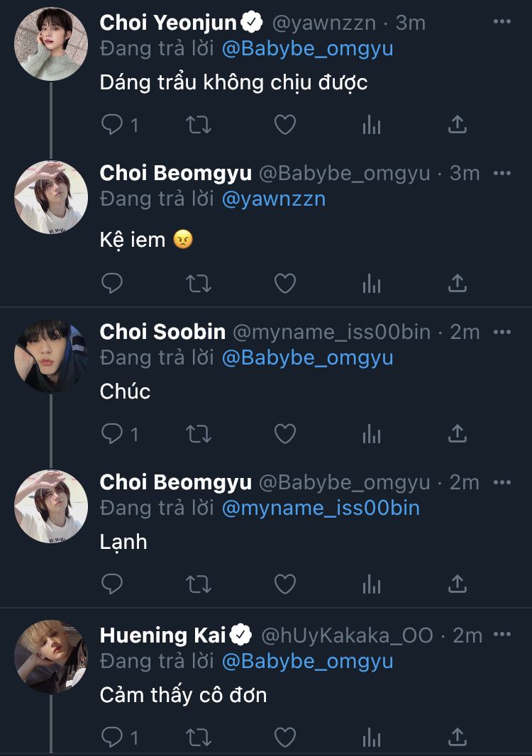532x756 pixels.
Task: Reply to Choi Yeonjun's tweet
Action: (112, 126)
